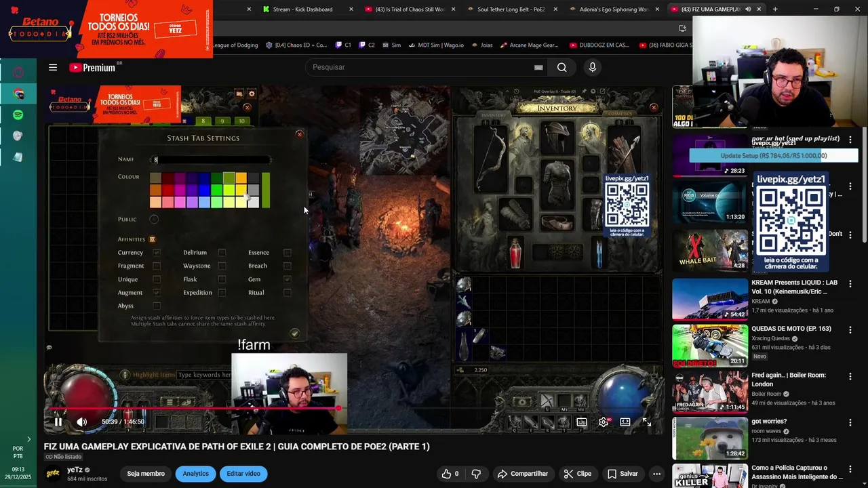Open Spotify from the browser sidebar
This screenshot has height=488, width=868.
pyautogui.click(x=18, y=115)
